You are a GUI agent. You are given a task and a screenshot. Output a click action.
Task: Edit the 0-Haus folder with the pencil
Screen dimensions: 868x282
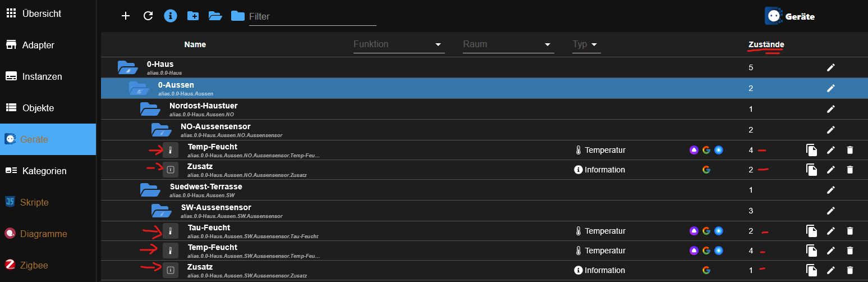click(831, 67)
